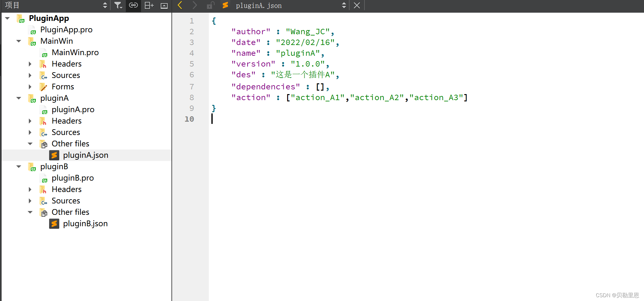Click the PluginApp project folder icon

coord(21,18)
